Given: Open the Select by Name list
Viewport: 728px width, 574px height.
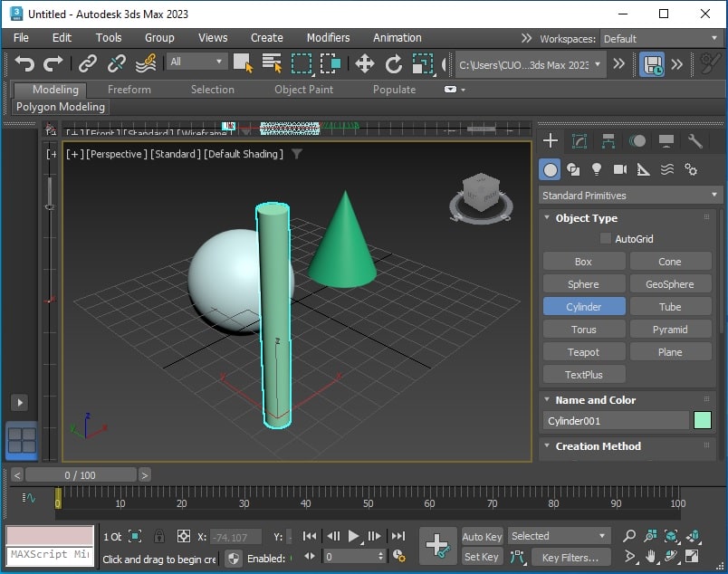Looking at the screenshot, I should pos(272,63).
